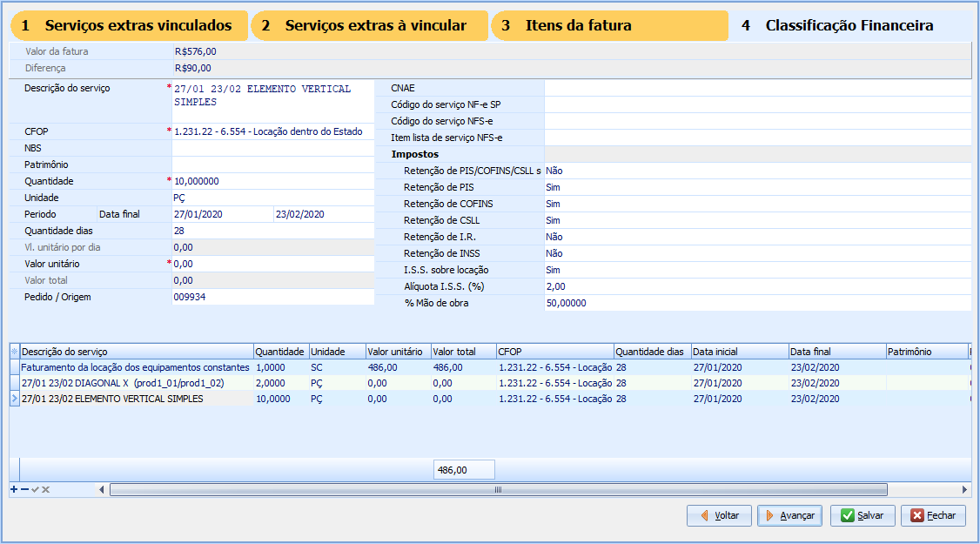Click the form's Data final 23/02/2020 field
Image resolution: width=980 pixels, height=544 pixels.
(x=324, y=214)
